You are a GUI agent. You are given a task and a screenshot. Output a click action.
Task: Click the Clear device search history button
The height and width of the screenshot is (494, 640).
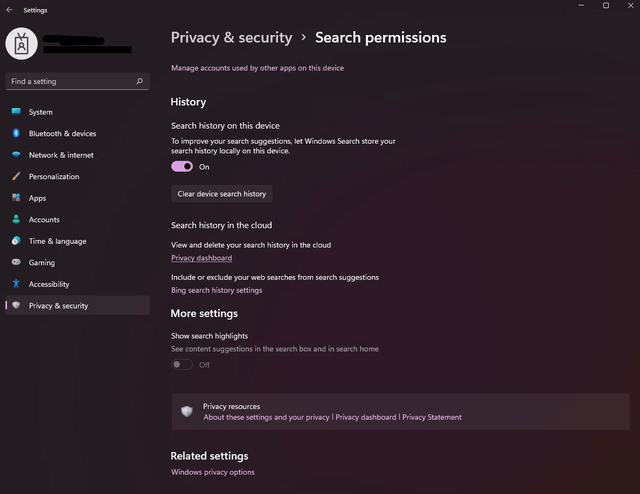point(222,194)
